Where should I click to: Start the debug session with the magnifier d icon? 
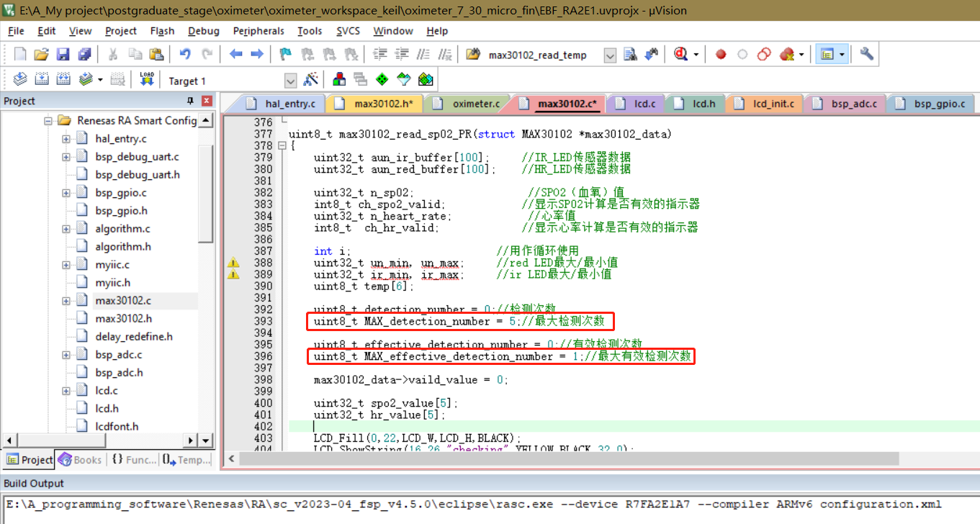(680, 55)
